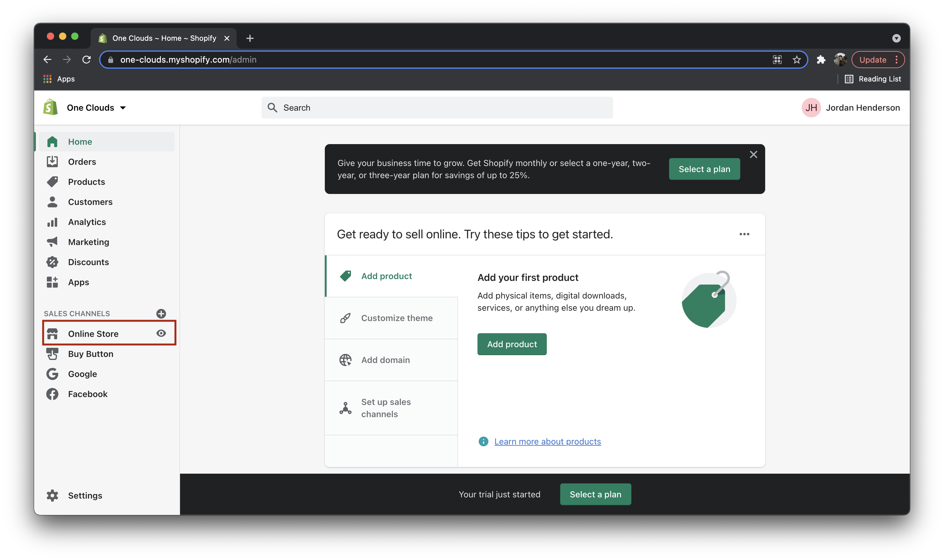Click the Marketing icon in sidebar

click(x=53, y=241)
